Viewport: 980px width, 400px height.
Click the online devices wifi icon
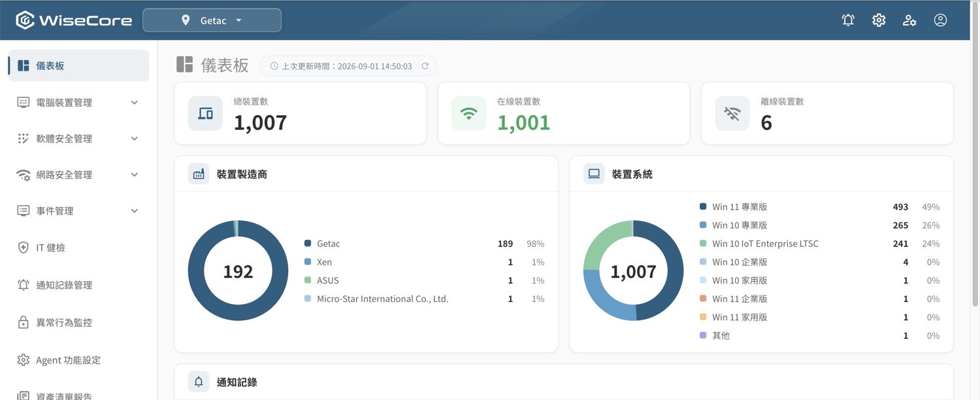[469, 114]
